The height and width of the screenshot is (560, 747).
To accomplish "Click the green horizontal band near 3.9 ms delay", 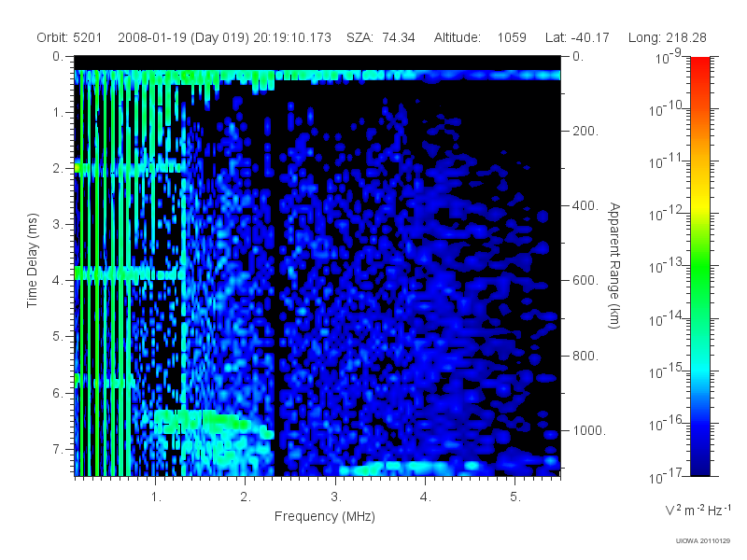I will coord(130,273).
